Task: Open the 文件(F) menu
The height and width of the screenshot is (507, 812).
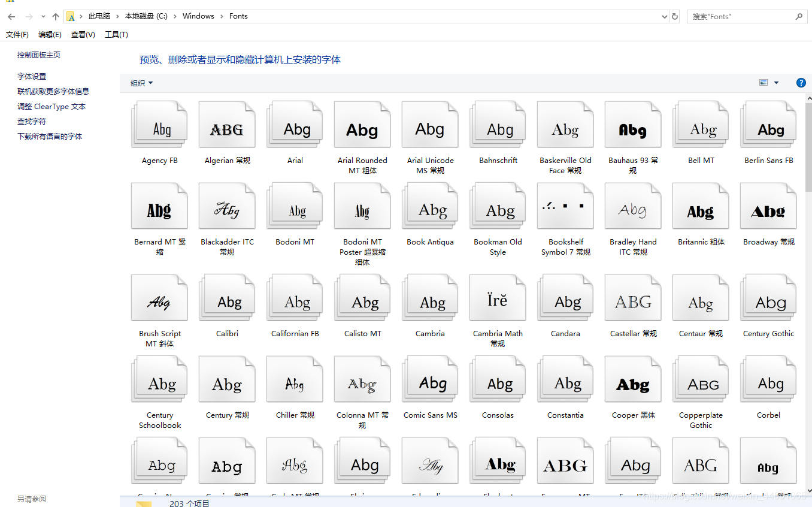Action: pos(17,35)
